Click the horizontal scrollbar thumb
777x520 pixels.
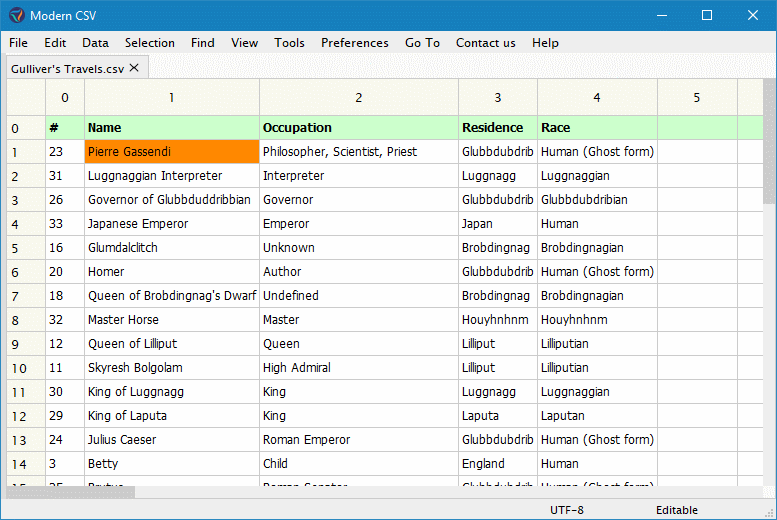[70, 492]
